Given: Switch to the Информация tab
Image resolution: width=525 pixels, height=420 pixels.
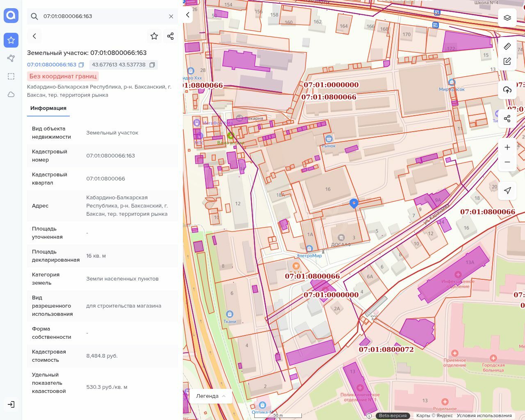Looking at the screenshot, I should 48,108.
